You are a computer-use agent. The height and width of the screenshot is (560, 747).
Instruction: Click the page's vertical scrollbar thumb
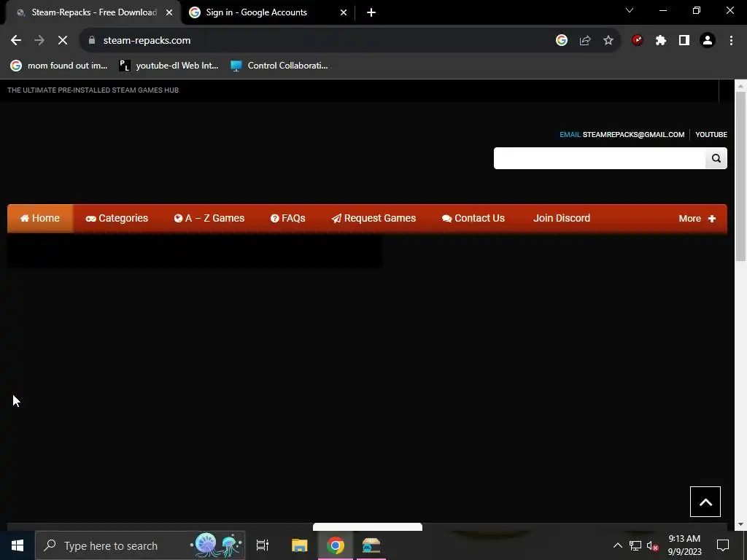point(740,176)
